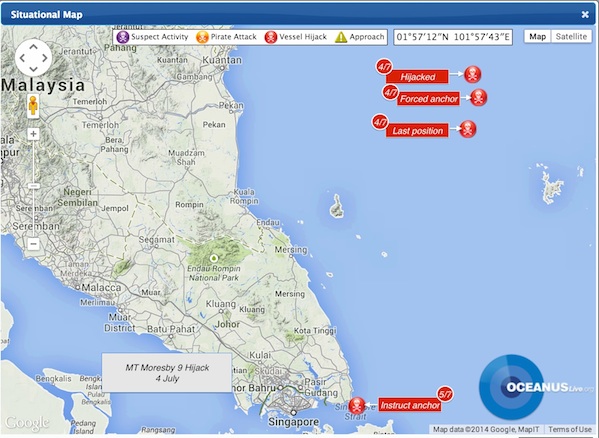
Task: Click the Street View pegman icon
Action: (x=33, y=105)
